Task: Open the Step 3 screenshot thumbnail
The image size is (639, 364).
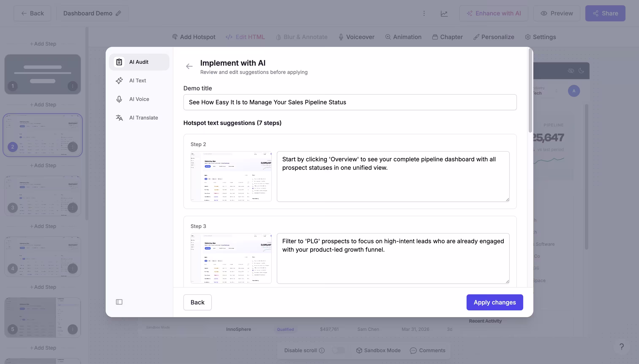Action: point(231,258)
